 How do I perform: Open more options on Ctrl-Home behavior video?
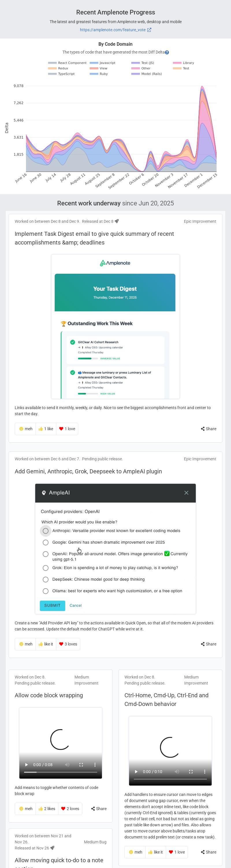pyautogui.click(x=204, y=772)
